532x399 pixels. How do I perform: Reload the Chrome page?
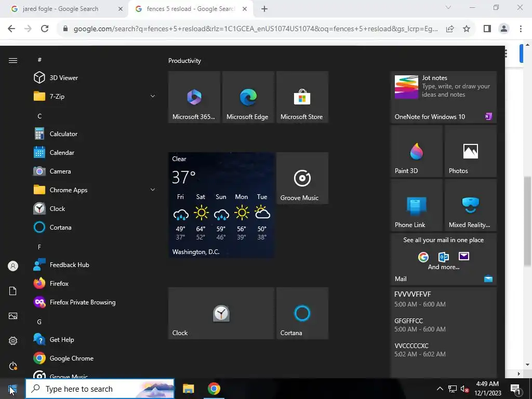pos(45,29)
